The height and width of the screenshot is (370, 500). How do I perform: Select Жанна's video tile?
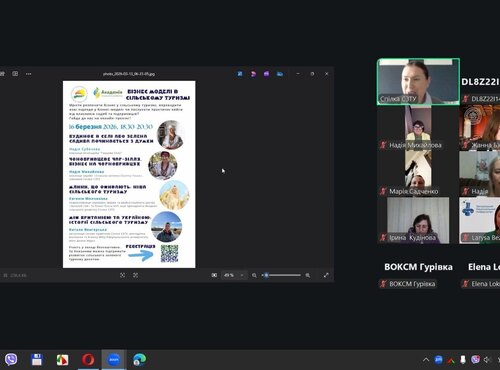pos(480,128)
